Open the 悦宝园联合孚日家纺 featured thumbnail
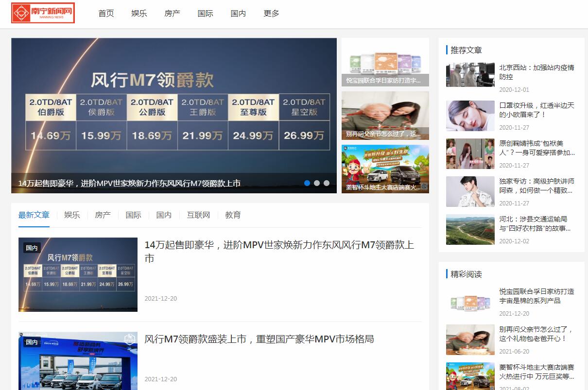The image size is (588, 390). click(x=385, y=62)
